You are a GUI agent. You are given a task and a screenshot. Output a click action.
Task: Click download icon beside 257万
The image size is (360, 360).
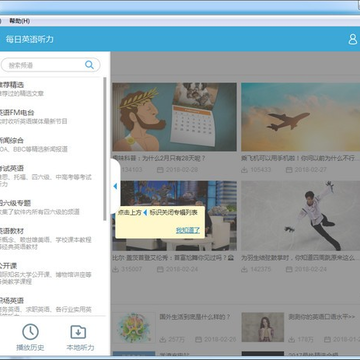[x=163, y=339]
